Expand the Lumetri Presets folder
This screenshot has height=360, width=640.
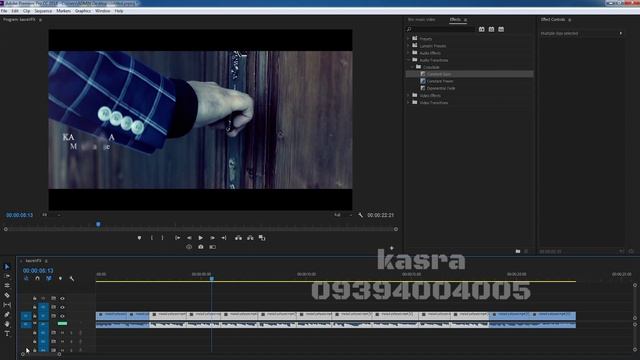(x=408, y=46)
